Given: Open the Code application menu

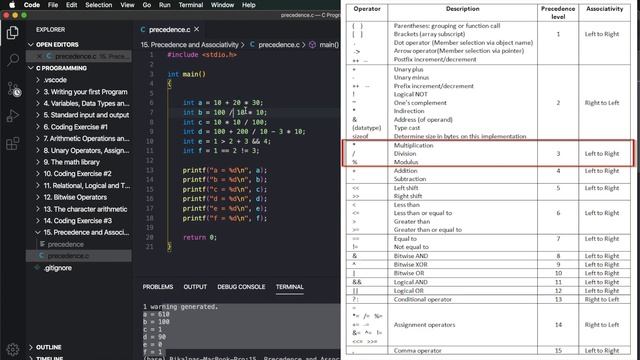Looking at the screenshot, I should pos(31,5).
